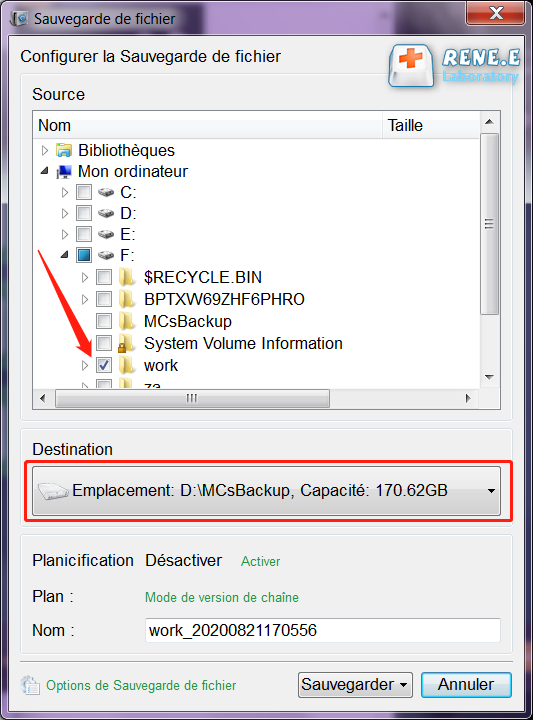
Task: Click the C: drive icon
Action: pyautogui.click(x=106, y=192)
